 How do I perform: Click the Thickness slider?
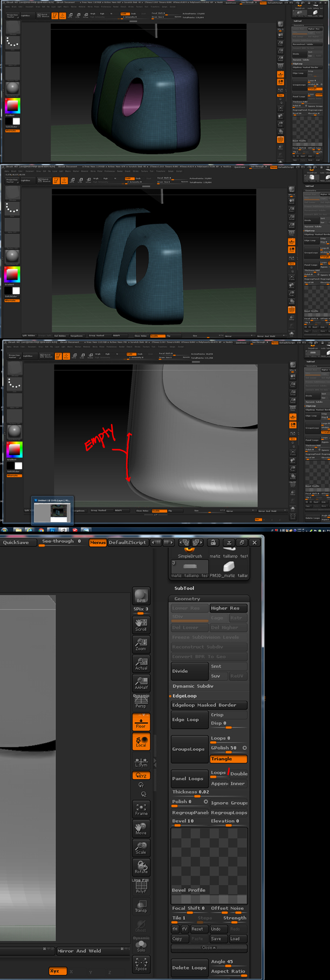click(209, 792)
